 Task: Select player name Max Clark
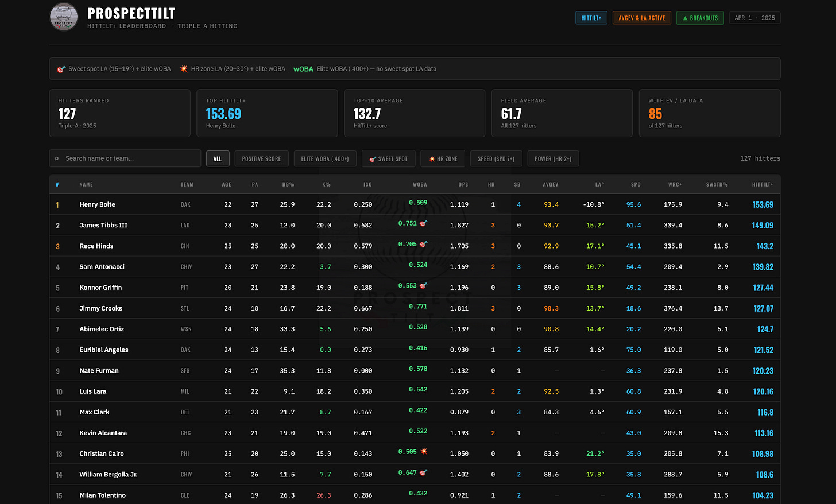94,412
